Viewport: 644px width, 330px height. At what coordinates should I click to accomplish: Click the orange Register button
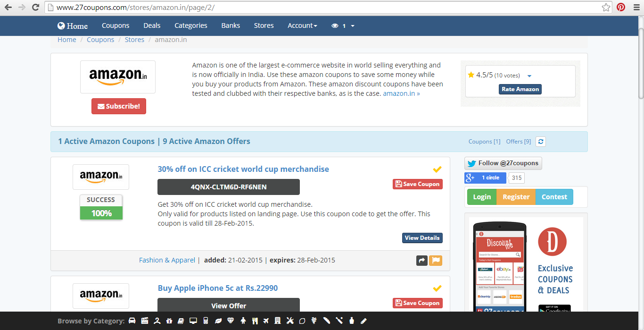(x=516, y=197)
